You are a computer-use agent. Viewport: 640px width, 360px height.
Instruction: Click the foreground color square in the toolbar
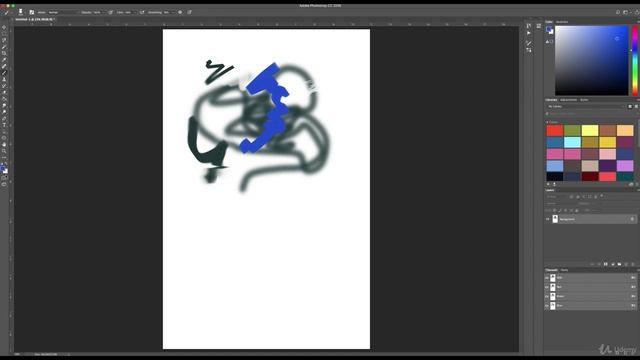[3, 168]
